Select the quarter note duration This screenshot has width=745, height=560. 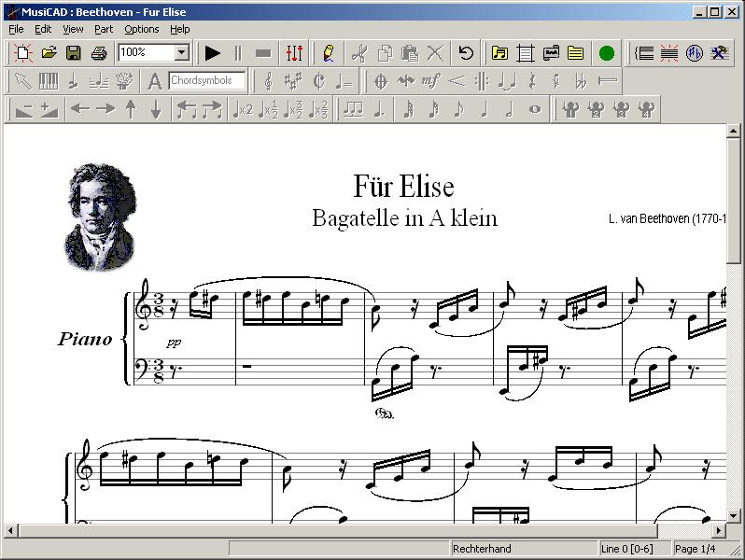pyautogui.click(x=485, y=109)
